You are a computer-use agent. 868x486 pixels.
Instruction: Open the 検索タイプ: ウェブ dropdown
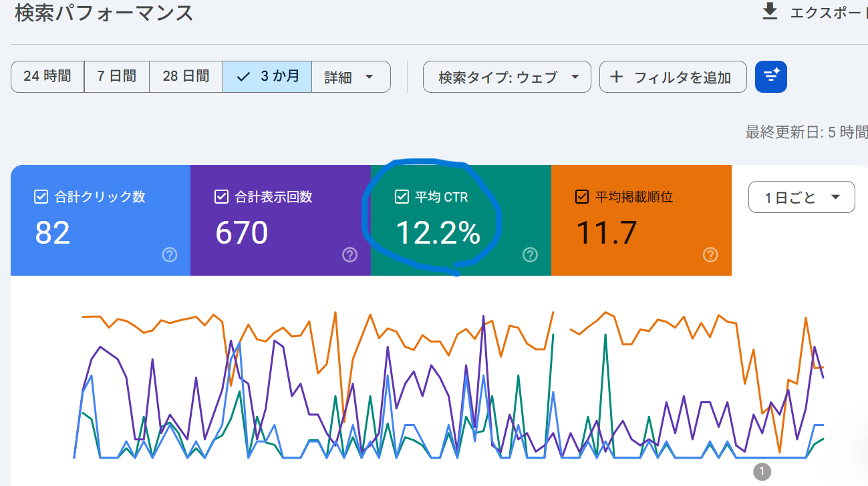pyautogui.click(x=507, y=77)
